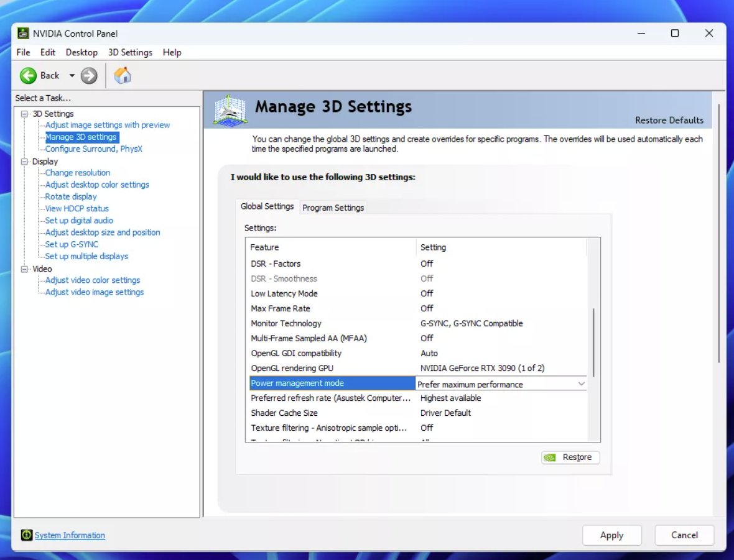The image size is (734, 560).
Task: Click the green Back arrow icon
Action: [28, 76]
